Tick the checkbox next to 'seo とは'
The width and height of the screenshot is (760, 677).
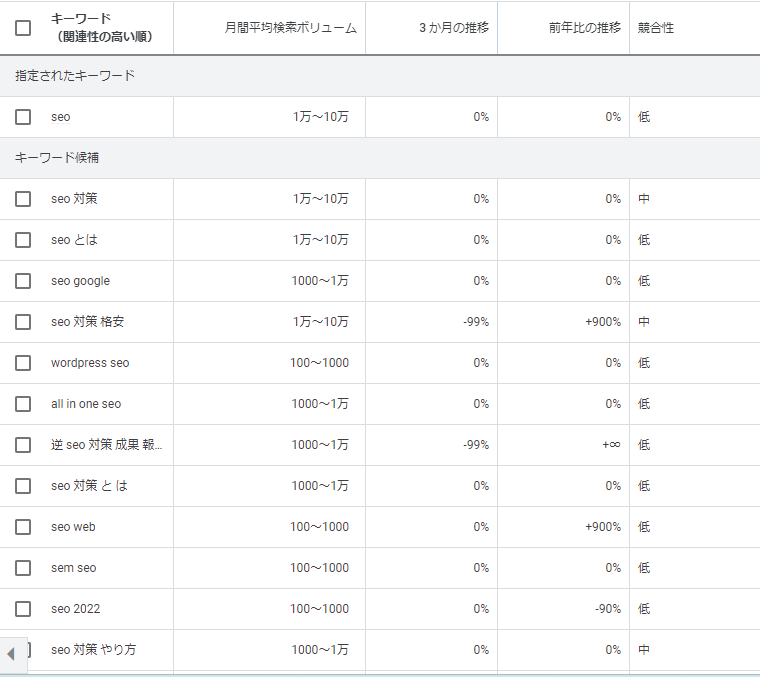[x=23, y=240]
